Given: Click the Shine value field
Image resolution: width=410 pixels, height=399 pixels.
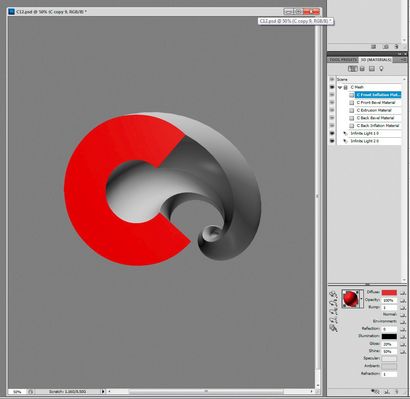Looking at the screenshot, I should tap(389, 351).
